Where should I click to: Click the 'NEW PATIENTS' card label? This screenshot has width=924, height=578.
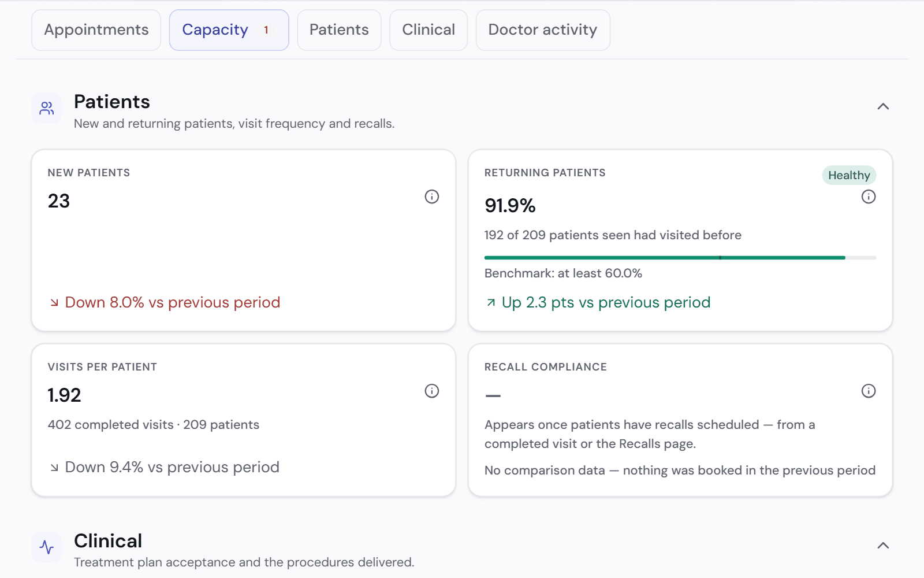tap(89, 173)
